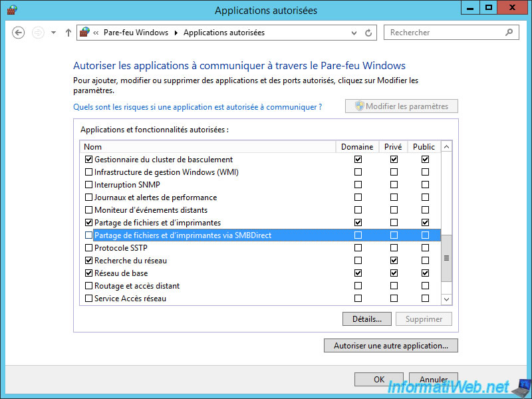This screenshot has height=399, width=532.
Task: Click the Domaine column header
Action: click(x=357, y=146)
